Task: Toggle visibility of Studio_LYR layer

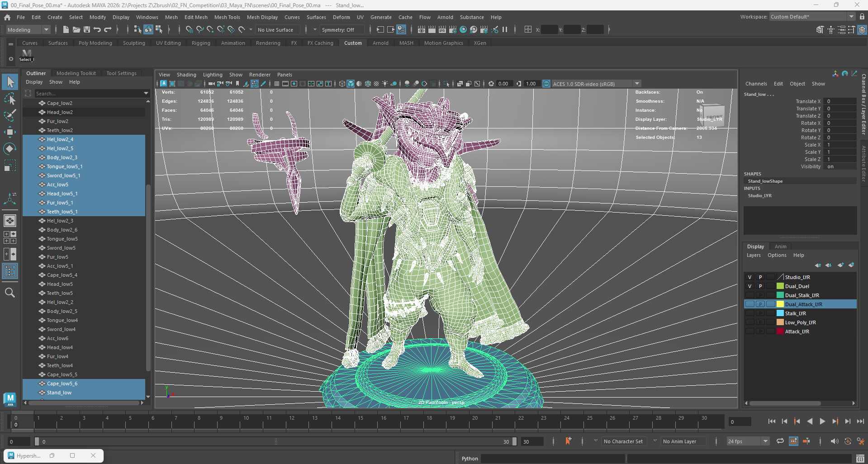Action: point(749,277)
